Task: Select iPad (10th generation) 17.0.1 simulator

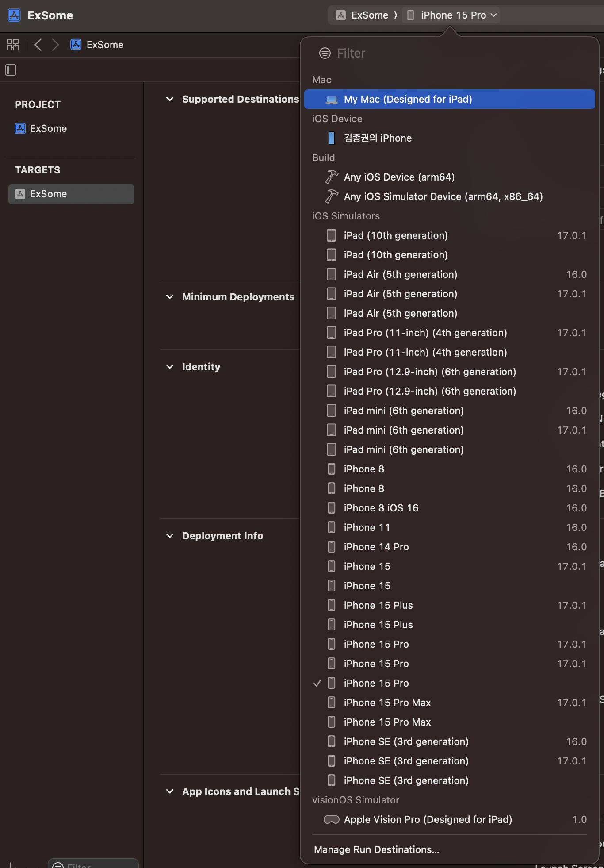Action: pos(450,235)
